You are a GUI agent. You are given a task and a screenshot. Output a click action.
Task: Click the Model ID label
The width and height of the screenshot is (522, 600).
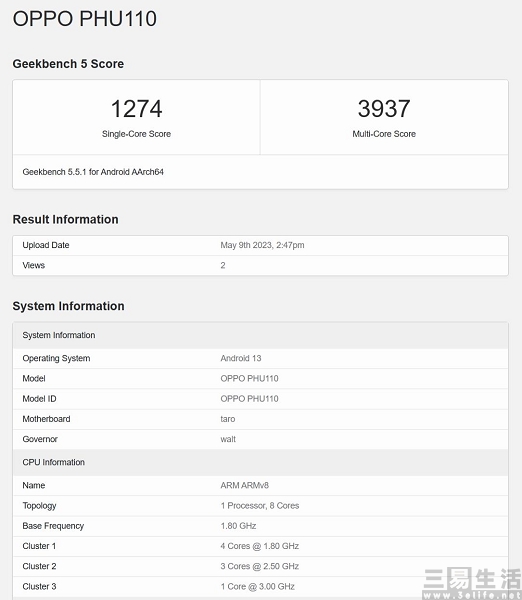tap(39, 399)
